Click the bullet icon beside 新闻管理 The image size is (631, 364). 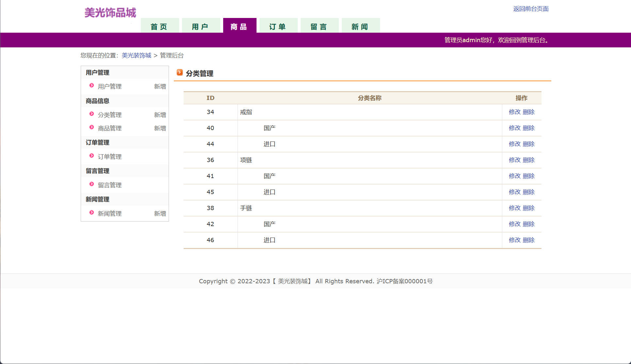[x=91, y=212]
